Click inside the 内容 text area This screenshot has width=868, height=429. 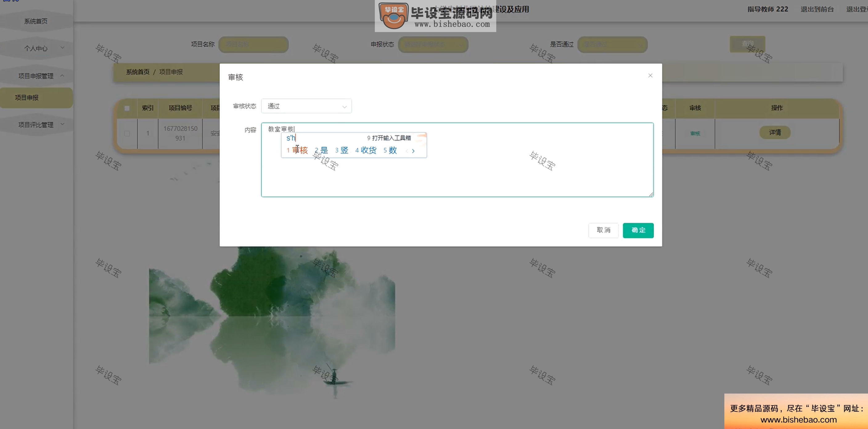point(457,160)
